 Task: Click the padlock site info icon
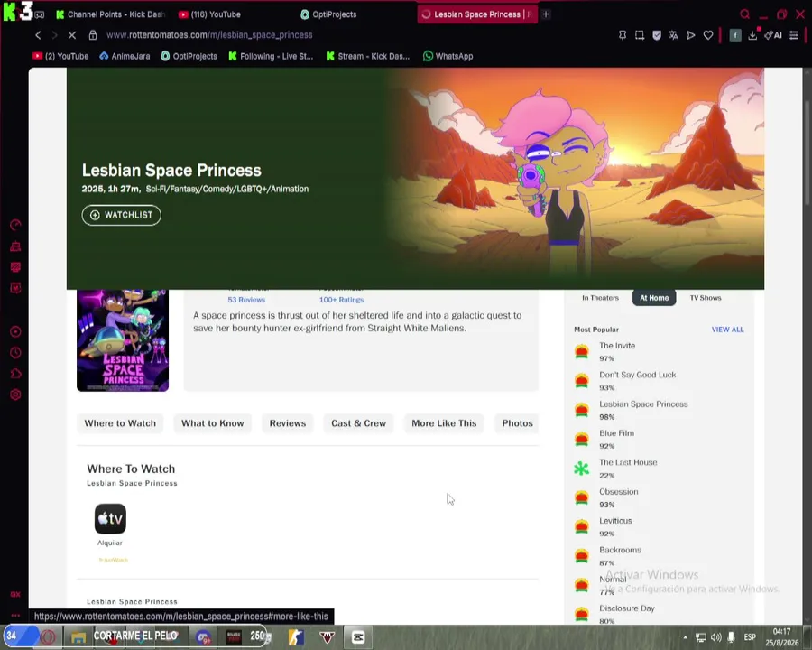(x=93, y=35)
